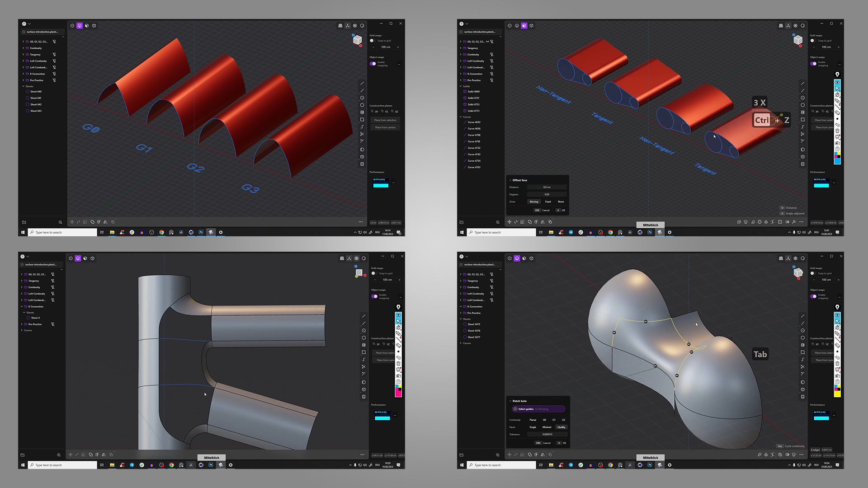This screenshot has width=868, height=488.
Task: Click purple highlighted shading icon above G0–G3 viewport
Action: 80,26
